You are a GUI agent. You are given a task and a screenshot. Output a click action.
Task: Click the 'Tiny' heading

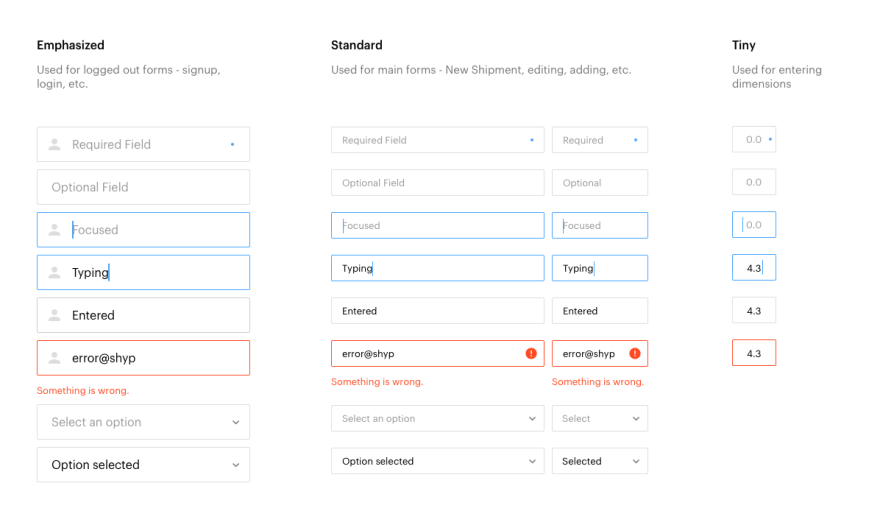(744, 45)
